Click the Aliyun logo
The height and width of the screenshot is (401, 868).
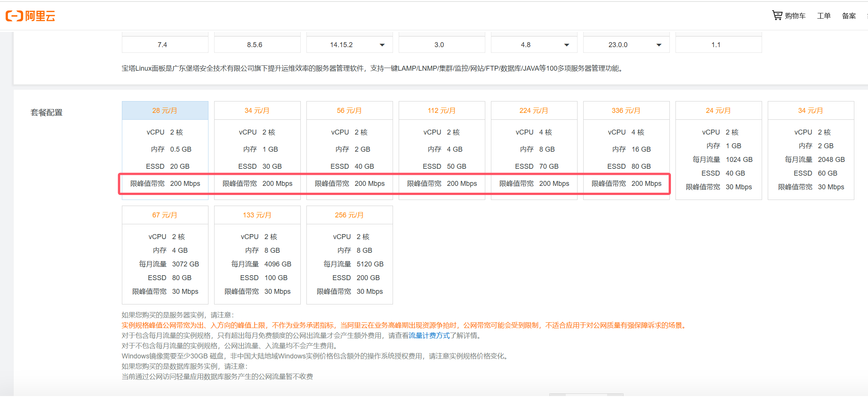(30, 16)
